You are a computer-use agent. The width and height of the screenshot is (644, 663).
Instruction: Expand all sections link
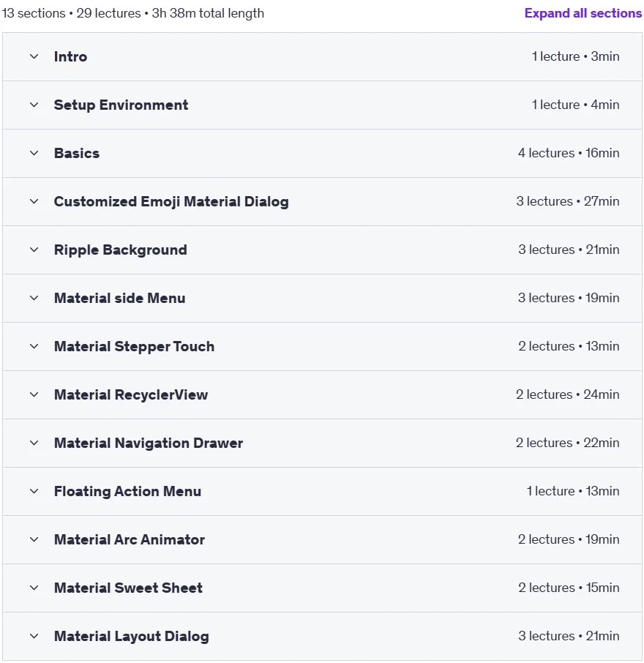pyautogui.click(x=583, y=13)
